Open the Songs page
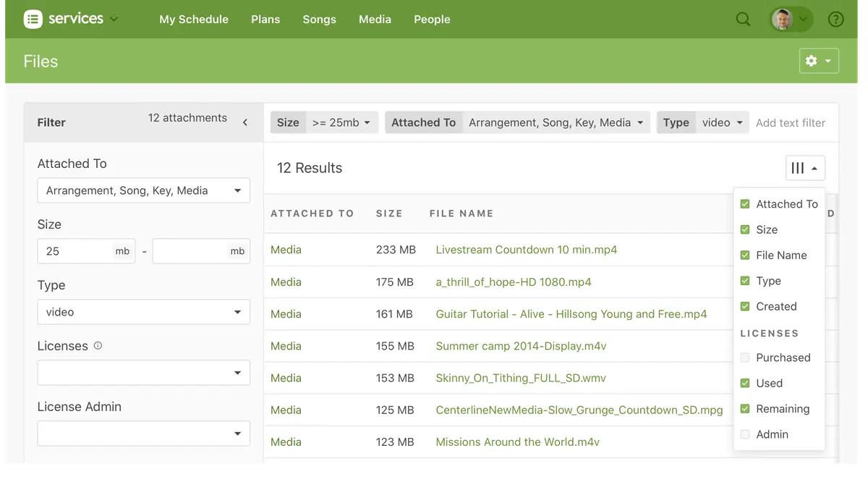Viewport: 868px width, 477px height. [320, 20]
